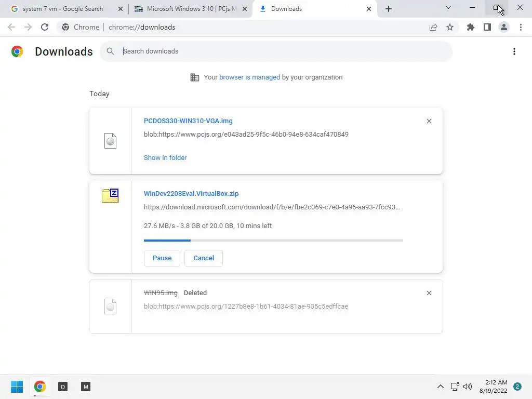The width and height of the screenshot is (532, 399).
Task: Click the pcjs.org blob URL under WIN95.img
Action: tap(246, 307)
